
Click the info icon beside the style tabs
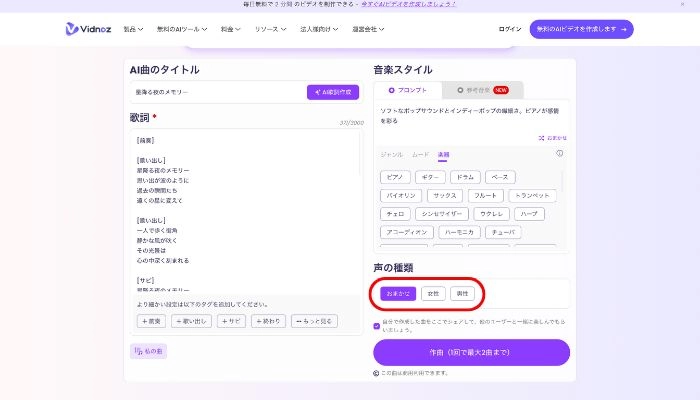pyautogui.click(x=559, y=153)
